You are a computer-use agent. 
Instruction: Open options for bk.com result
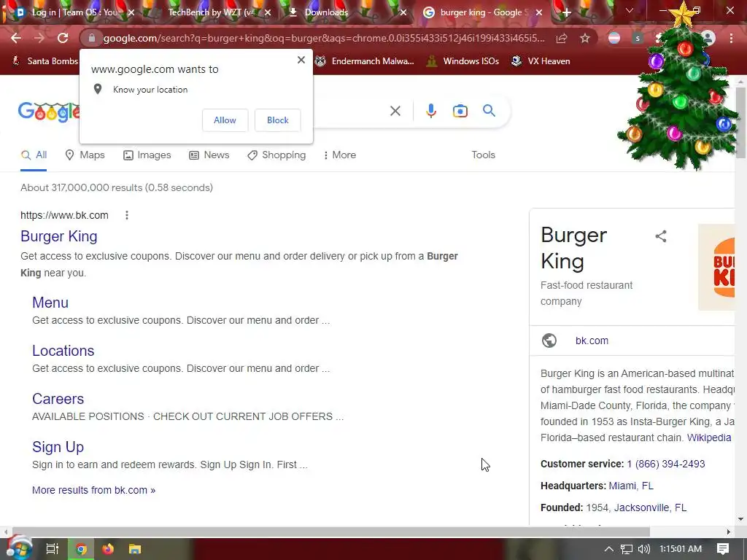127,215
